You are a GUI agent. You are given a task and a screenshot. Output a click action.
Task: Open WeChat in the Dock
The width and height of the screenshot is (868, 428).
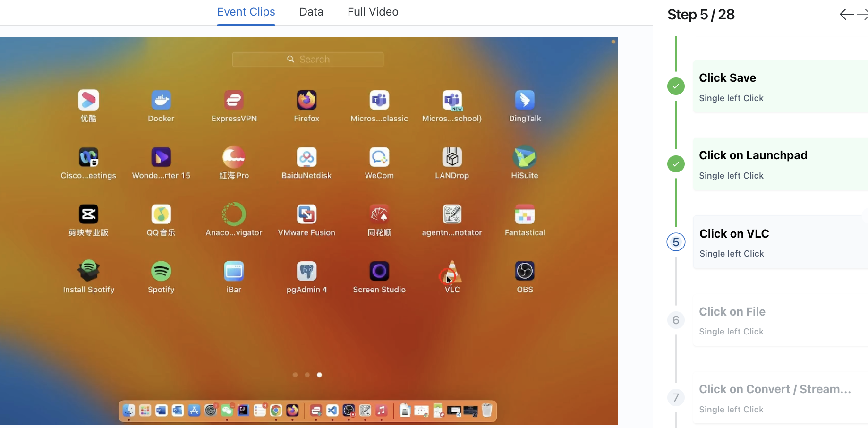click(x=227, y=410)
